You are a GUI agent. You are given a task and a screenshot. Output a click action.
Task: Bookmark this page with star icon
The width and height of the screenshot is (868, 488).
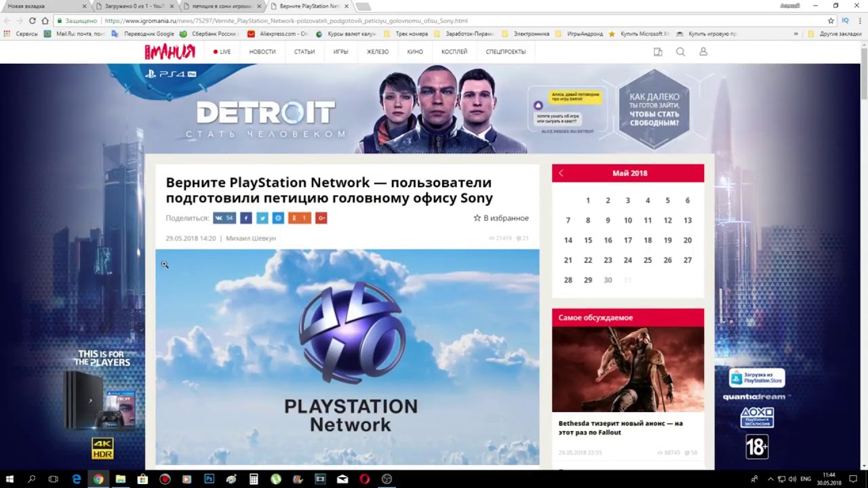click(x=831, y=20)
